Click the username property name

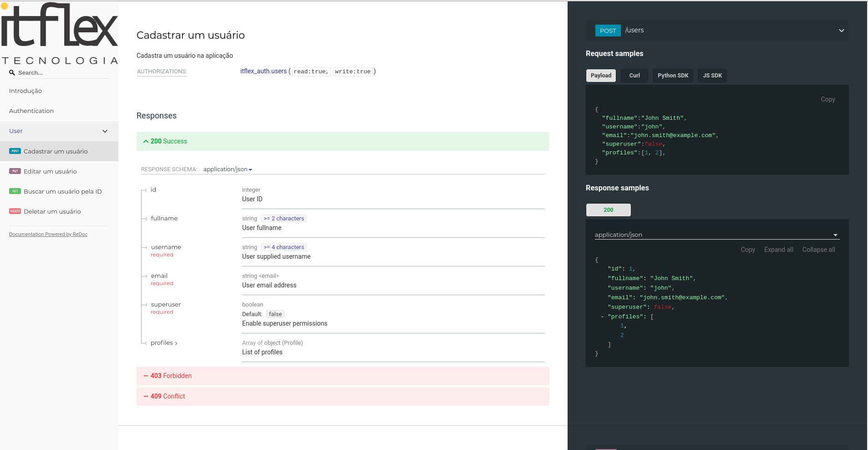click(x=166, y=247)
